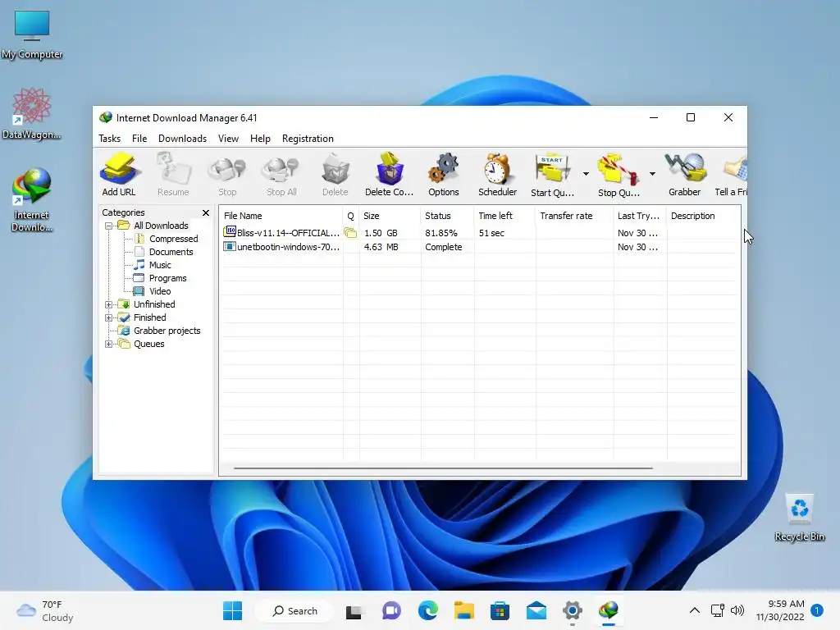Expand the Queues tree node

point(109,344)
